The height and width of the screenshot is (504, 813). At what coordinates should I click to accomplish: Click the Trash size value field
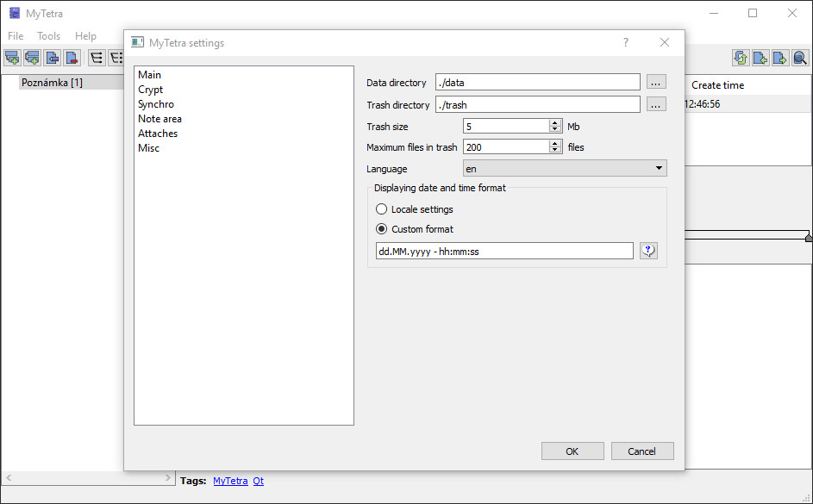point(506,127)
